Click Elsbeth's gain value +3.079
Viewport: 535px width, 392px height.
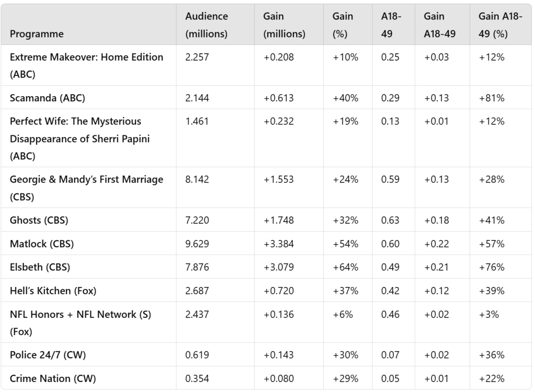(x=278, y=267)
